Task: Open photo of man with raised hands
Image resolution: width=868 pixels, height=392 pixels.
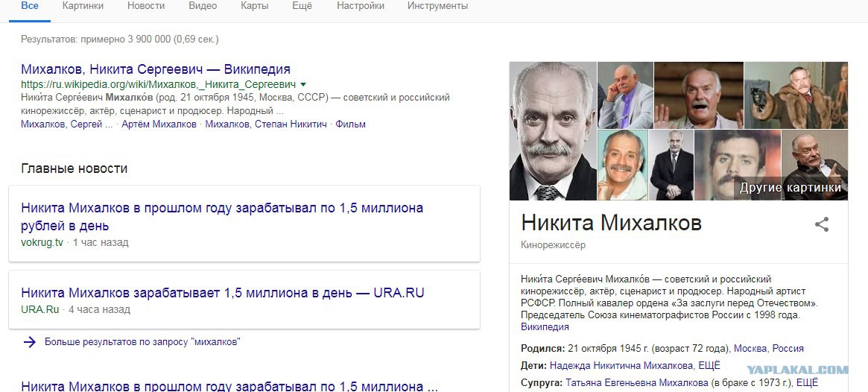Action: (699, 95)
